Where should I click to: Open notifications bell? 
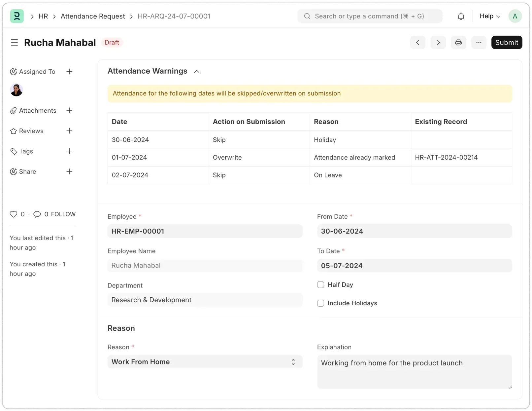click(461, 16)
